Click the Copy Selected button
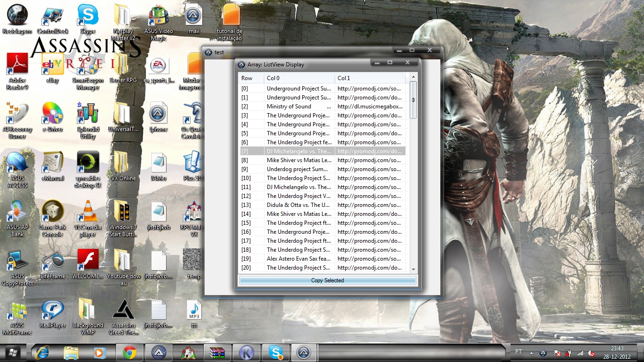Screen dimensions: 644x362 coord(328,280)
